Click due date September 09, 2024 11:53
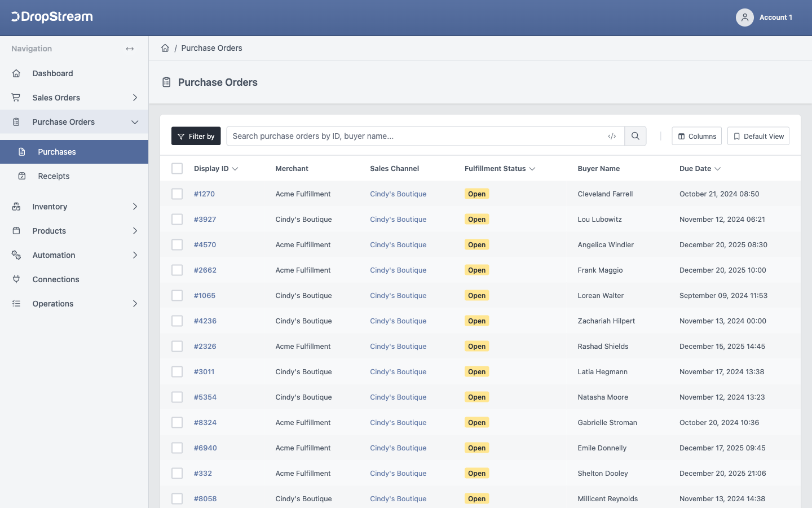812x508 pixels. (x=723, y=295)
